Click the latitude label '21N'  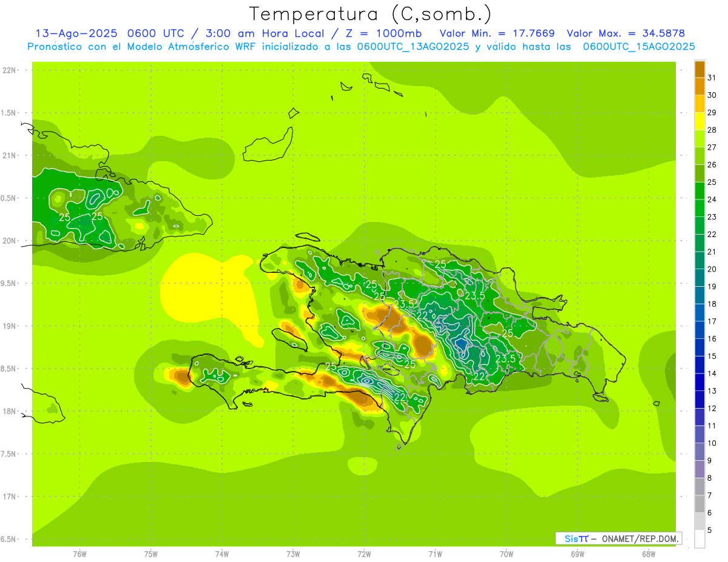(8, 156)
